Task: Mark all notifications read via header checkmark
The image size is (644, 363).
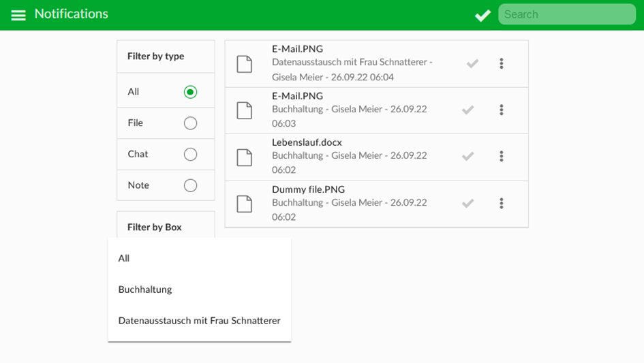Action: pyautogui.click(x=482, y=15)
